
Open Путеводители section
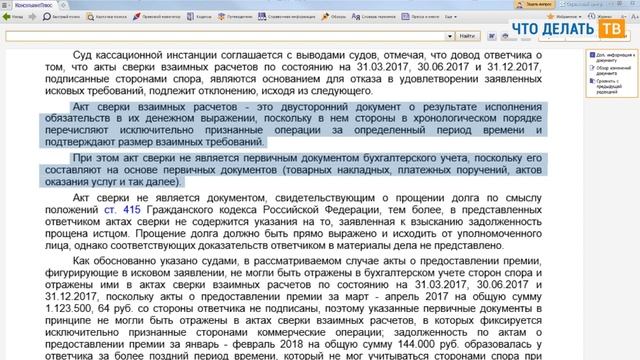click(235, 17)
